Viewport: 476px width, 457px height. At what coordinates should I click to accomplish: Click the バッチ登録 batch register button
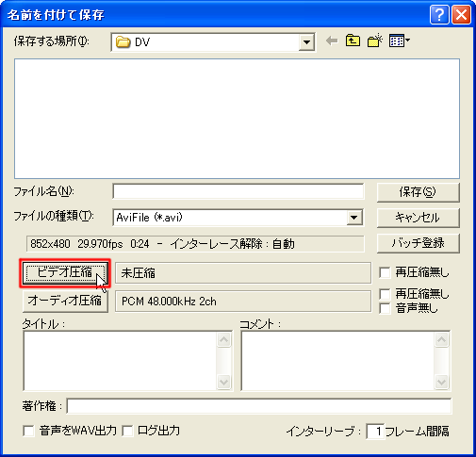tap(418, 243)
